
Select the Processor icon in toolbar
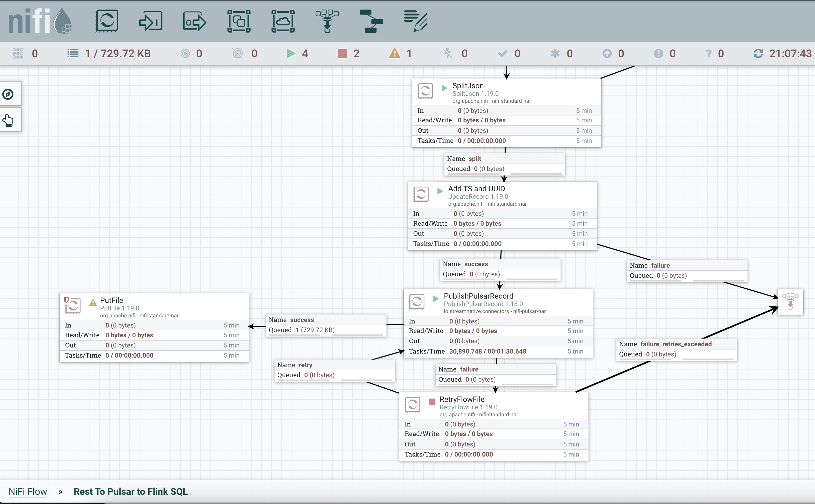pyautogui.click(x=107, y=21)
